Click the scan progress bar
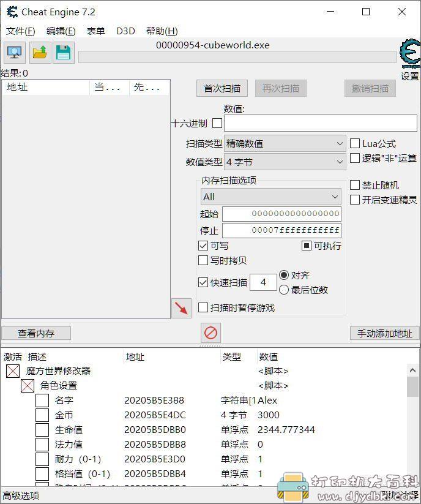This screenshot has width=421, height=504. (237, 57)
